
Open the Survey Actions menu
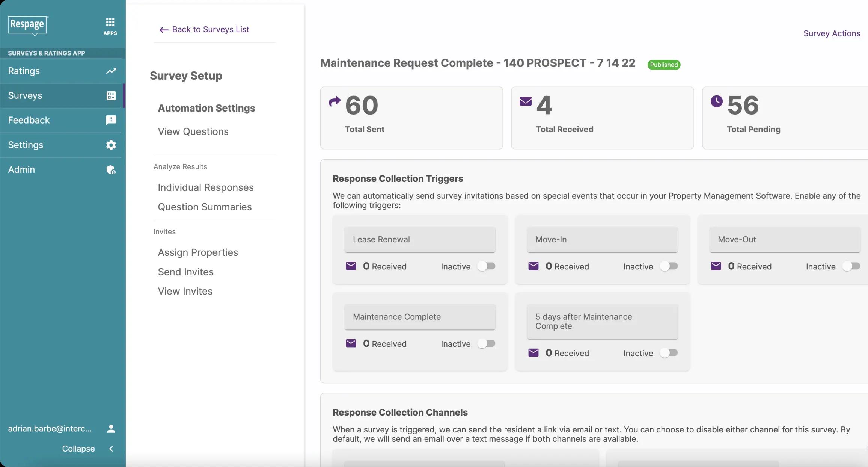tap(832, 33)
